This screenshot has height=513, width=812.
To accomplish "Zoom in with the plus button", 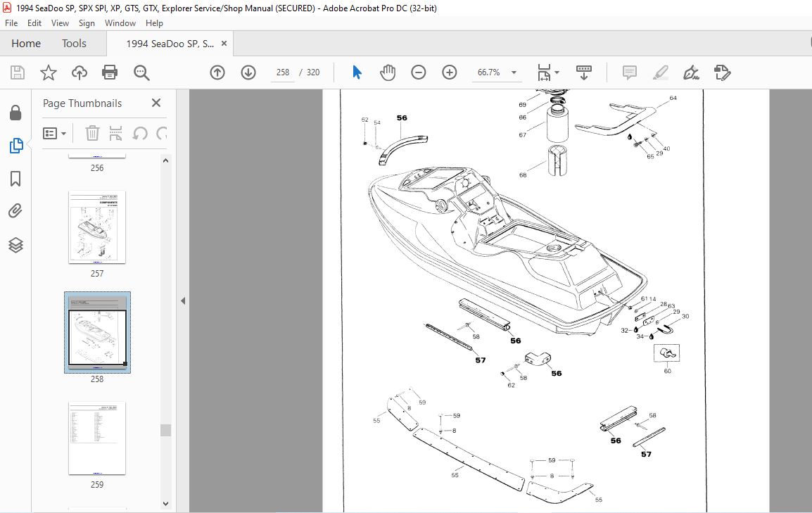I will (x=450, y=72).
